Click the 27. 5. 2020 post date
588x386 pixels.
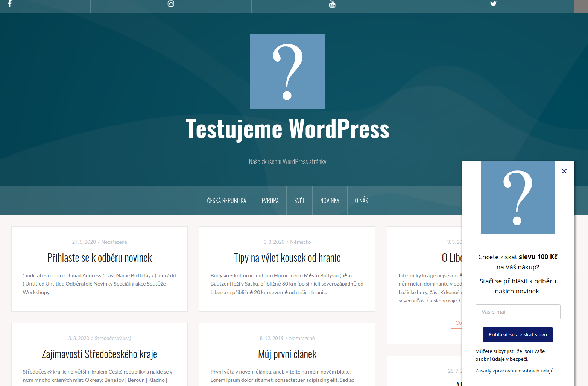[84, 242]
